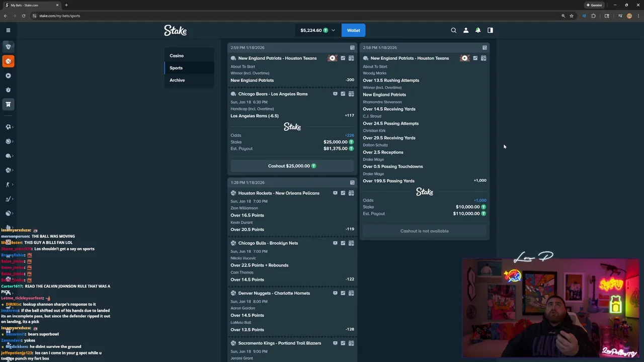Open stream icon for Chicago Bears - Rams

point(335,94)
